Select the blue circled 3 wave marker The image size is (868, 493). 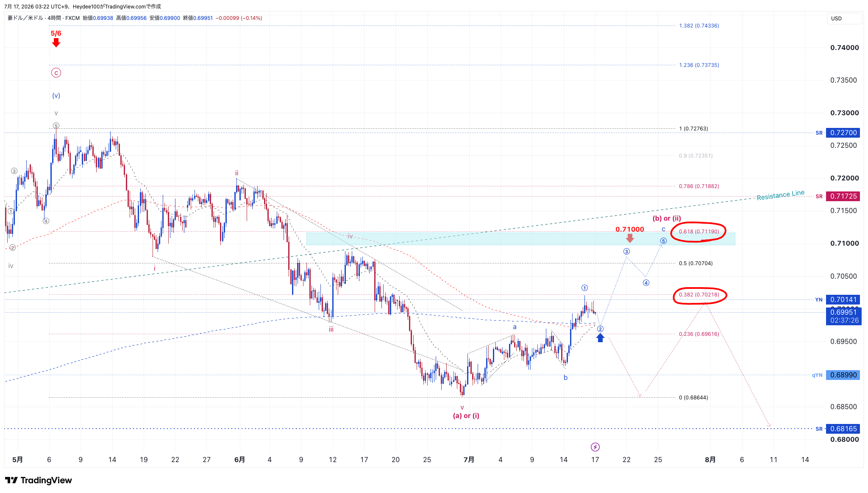pos(626,252)
